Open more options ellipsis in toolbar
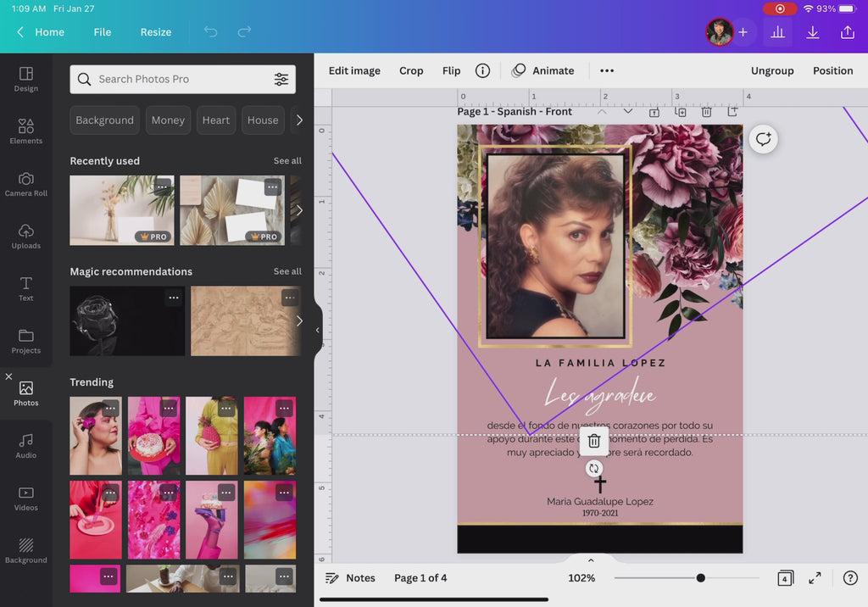 pos(607,70)
